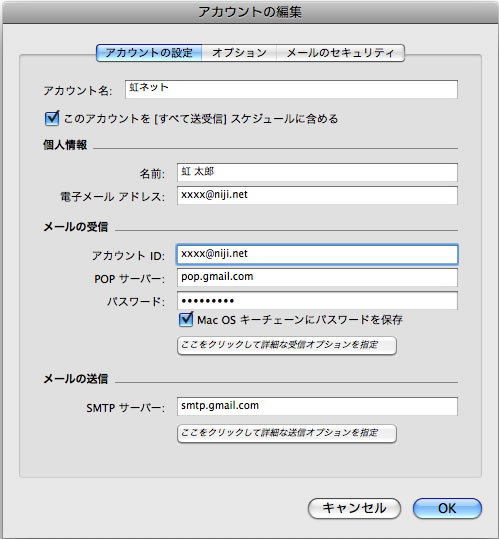Open the メールのセキュリティ tab
The width and height of the screenshot is (499, 539).
click(340, 53)
